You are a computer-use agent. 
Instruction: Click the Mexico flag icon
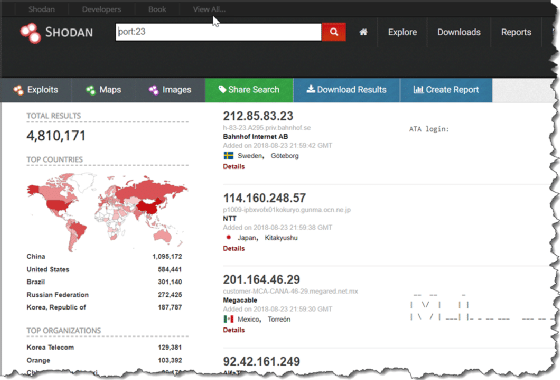coord(228,319)
